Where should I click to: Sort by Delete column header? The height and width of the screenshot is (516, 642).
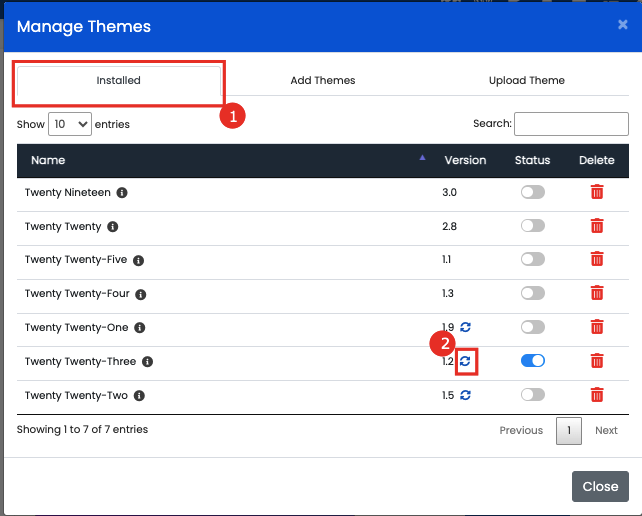point(597,161)
